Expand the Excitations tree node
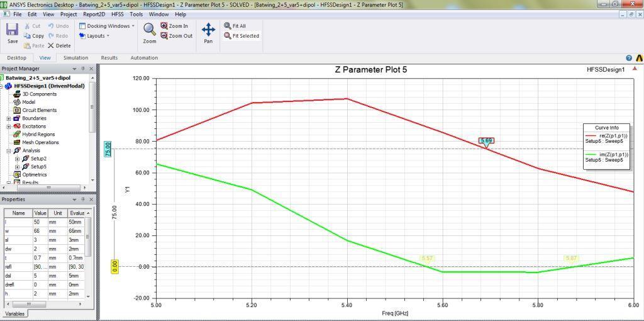Viewport: 644px width, 321px height. pos(9,126)
